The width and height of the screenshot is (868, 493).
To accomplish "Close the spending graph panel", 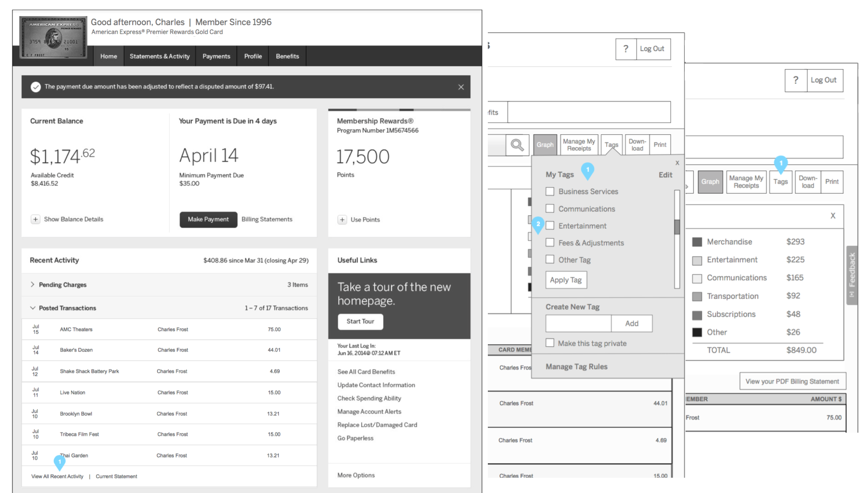I will 833,216.
